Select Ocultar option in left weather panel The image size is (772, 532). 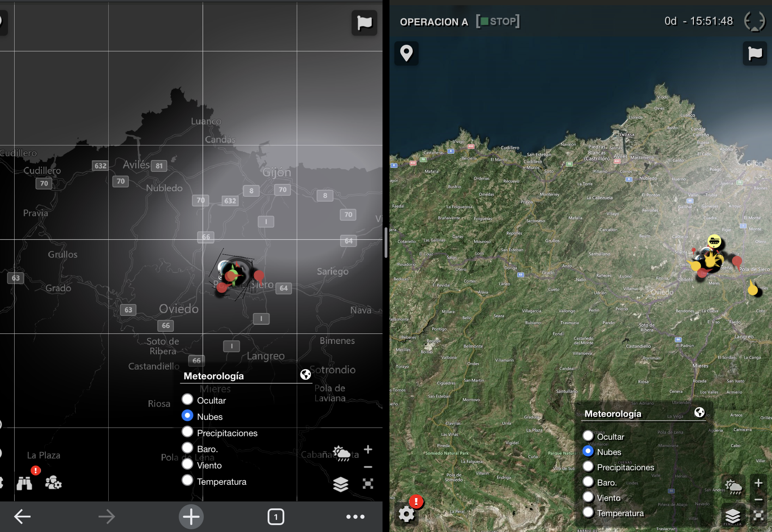(x=187, y=399)
